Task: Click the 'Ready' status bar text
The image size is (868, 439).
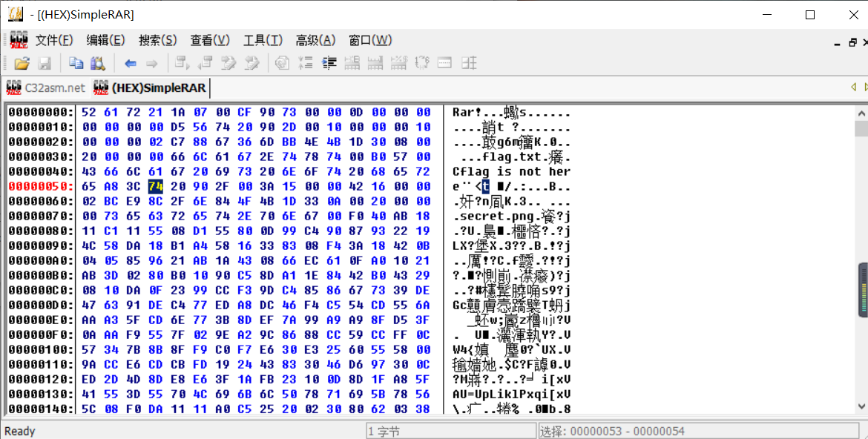Action: coord(20,432)
